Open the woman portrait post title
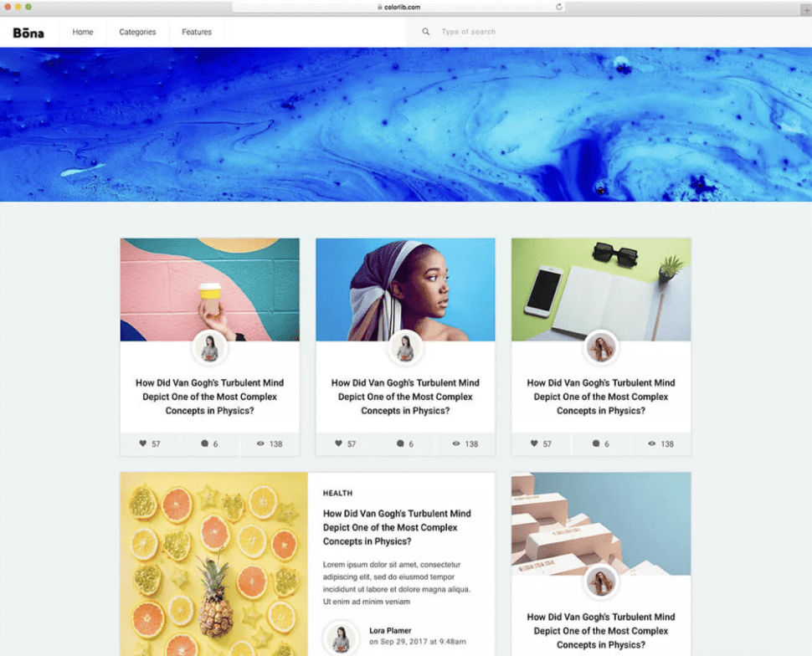 (x=405, y=397)
